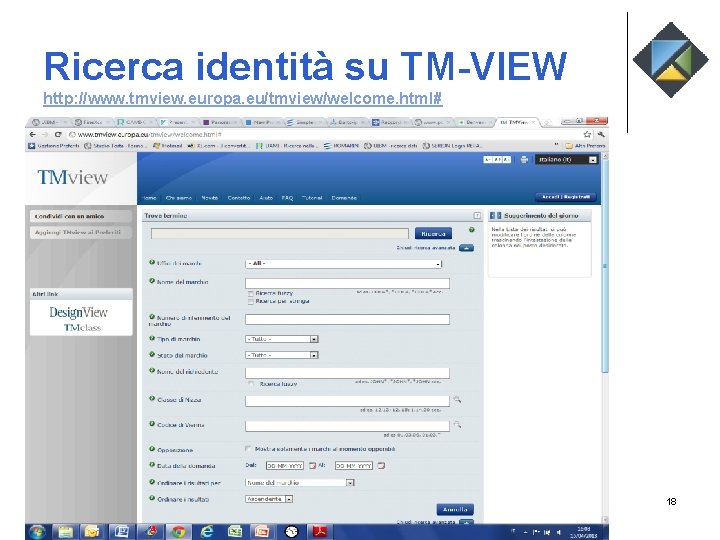
Task: Open the Aiuto nav item
Action: pyautogui.click(x=266, y=198)
